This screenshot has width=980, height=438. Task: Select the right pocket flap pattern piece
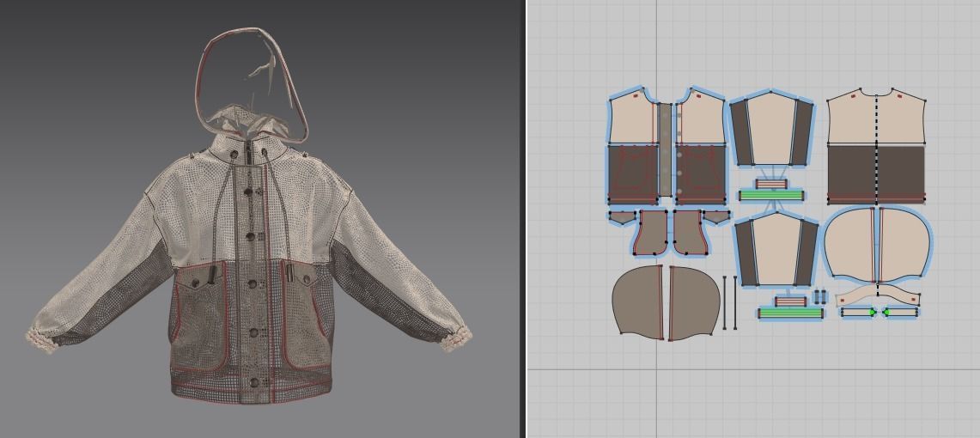[717, 217]
